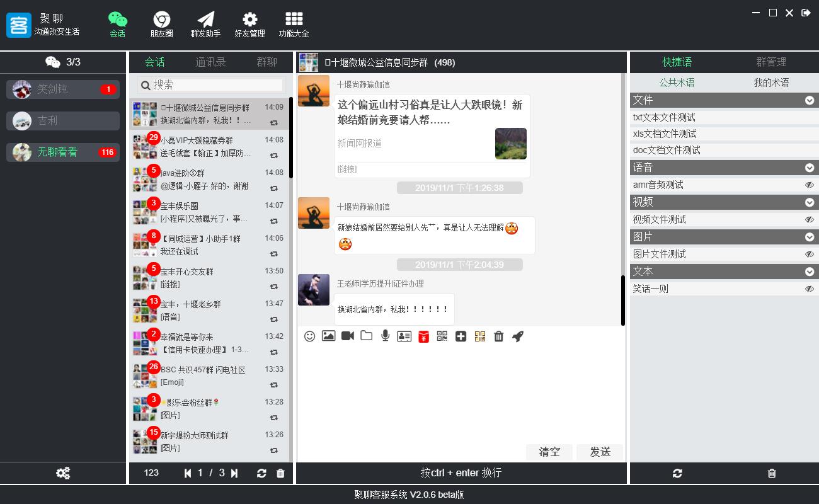Click the red envelope icon
819x504 pixels.
coord(423,337)
